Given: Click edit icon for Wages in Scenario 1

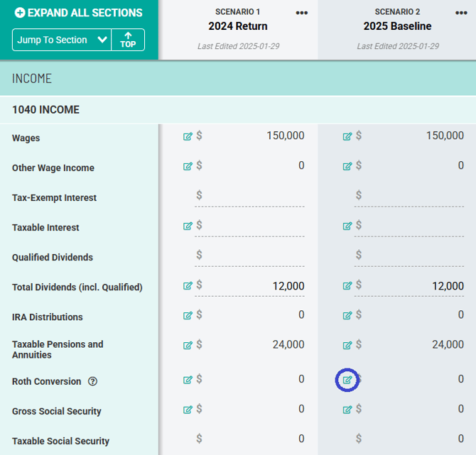Looking at the screenshot, I should pyautogui.click(x=188, y=136).
